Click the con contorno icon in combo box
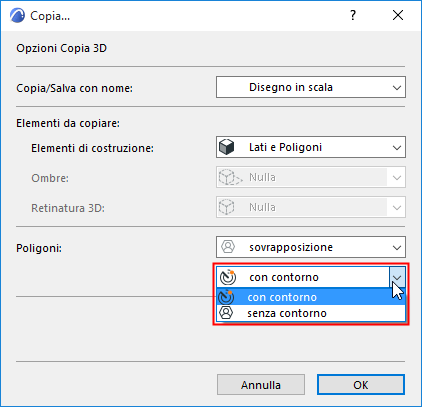422x407 pixels. [228, 277]
